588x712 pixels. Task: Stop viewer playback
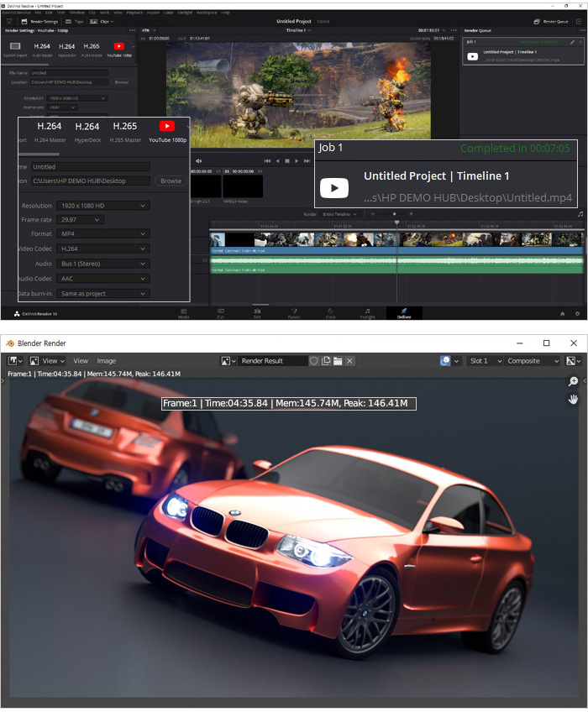tap(286, 160)
